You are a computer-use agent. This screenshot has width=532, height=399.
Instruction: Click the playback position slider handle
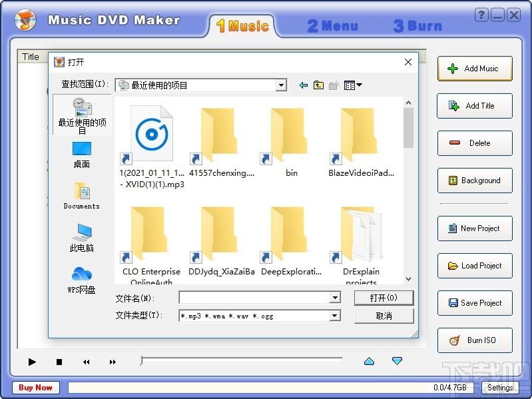click(x=141, y=360)
